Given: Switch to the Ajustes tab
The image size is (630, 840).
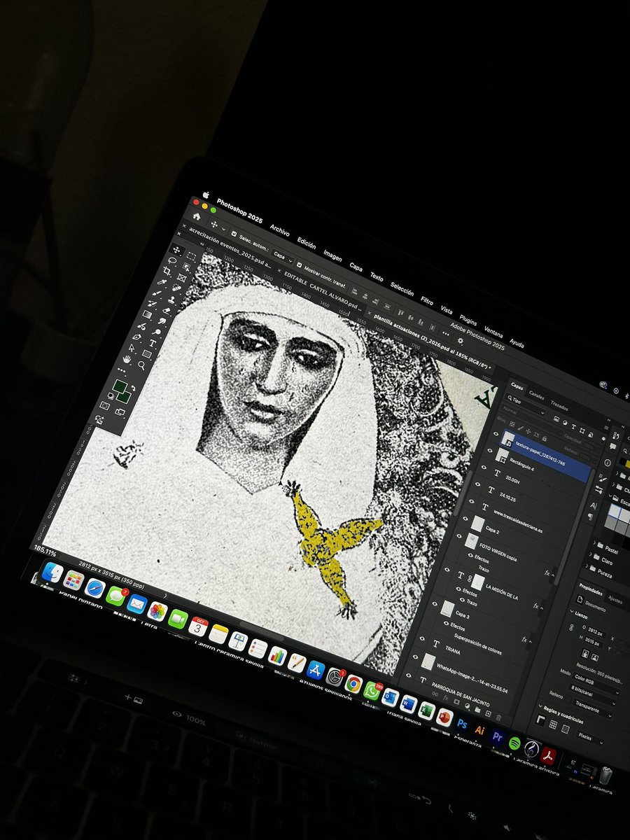Looking at the screenshot, I should coord(615,601).
